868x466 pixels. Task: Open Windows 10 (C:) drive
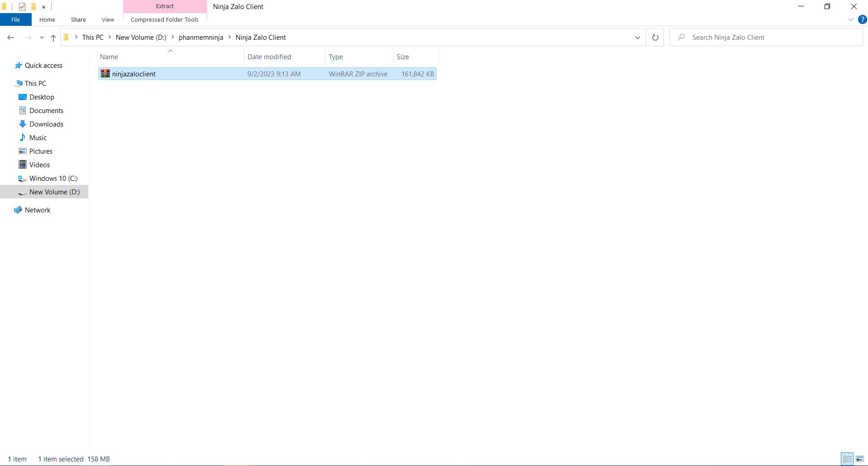53,179
